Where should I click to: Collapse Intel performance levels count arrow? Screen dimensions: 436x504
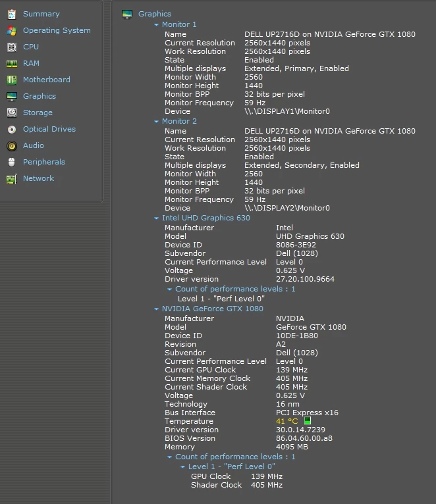pos(169,290)
